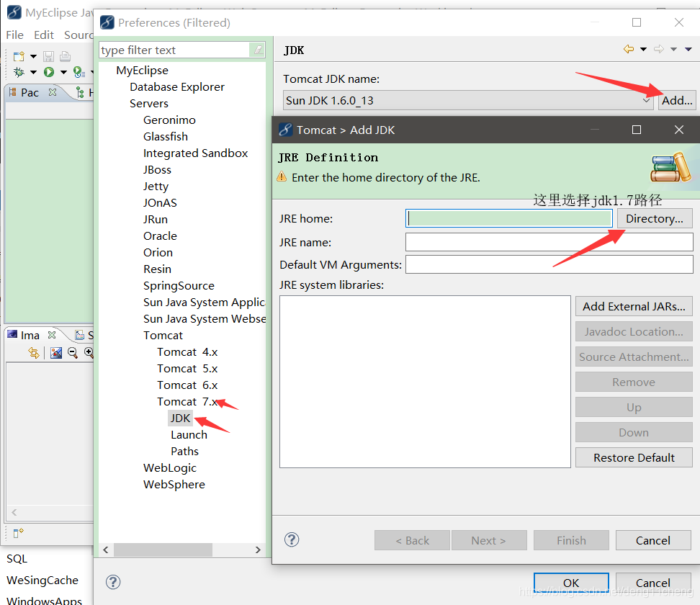
Task: Select MyEclipse in preferences tree
Action: click(142, 71)
